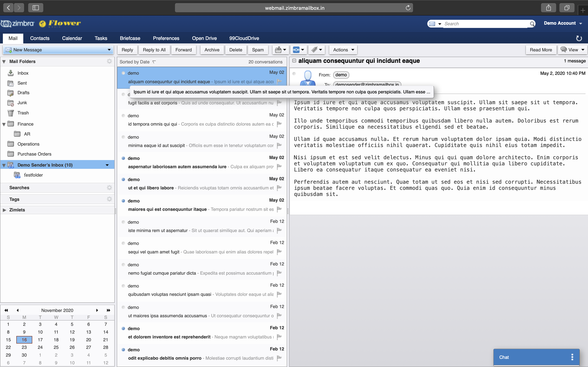
Task: Mark 'id tempora omnis qui qui' unread
Action: pos(124,116)
